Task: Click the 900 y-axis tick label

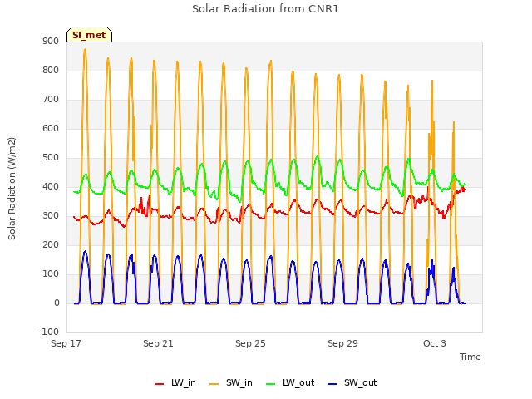Action: pos(51,42)
